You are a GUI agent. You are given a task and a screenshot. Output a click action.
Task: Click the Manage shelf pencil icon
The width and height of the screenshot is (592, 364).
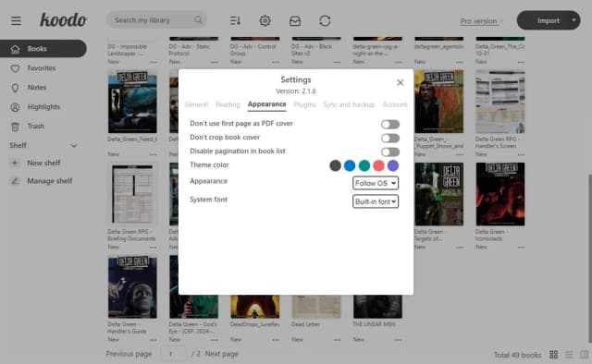(x=15, y=181)
